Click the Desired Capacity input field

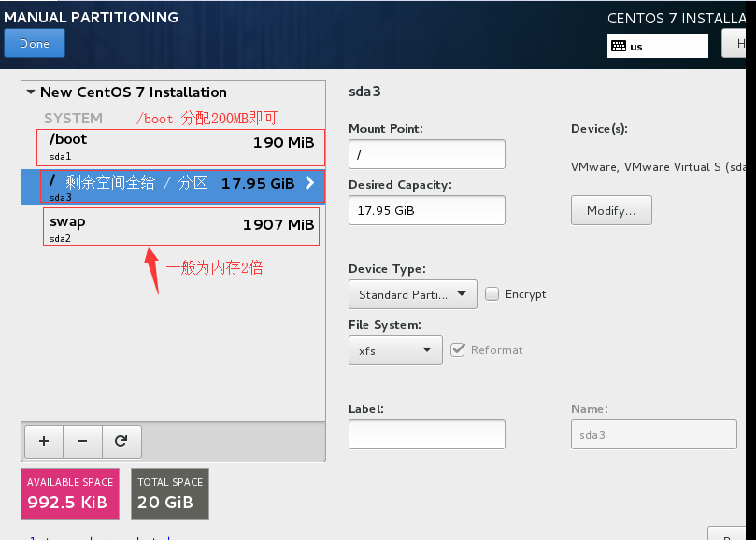coord(427,210)
